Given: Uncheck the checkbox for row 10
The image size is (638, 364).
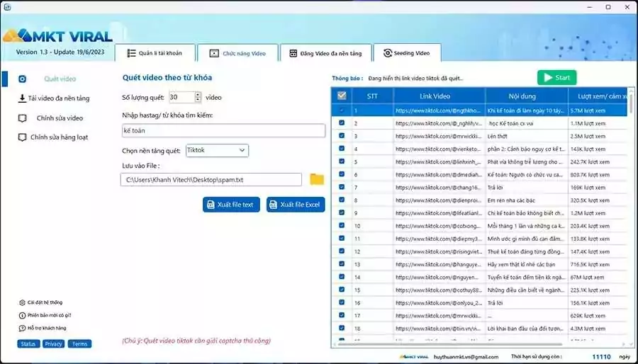Looking at the screenshot, I should coord(342,225).
